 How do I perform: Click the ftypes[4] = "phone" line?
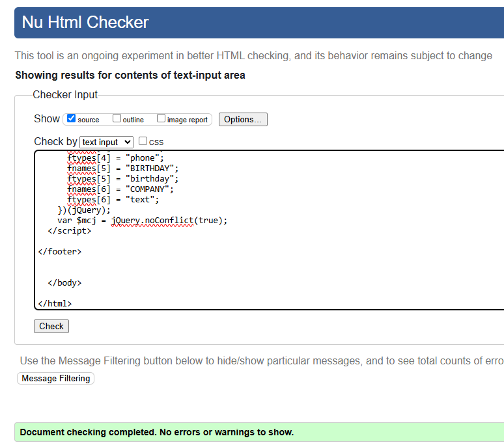pos(115,158)
